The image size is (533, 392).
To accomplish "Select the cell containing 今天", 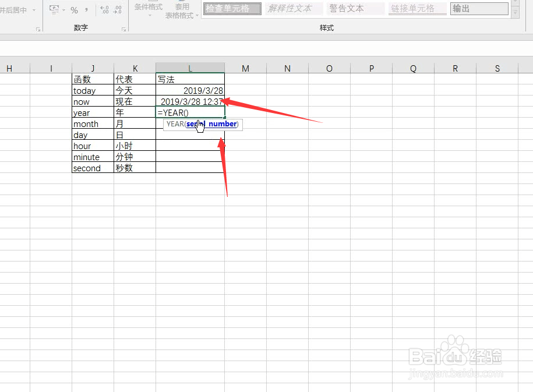I will click(x=135, y=90).
